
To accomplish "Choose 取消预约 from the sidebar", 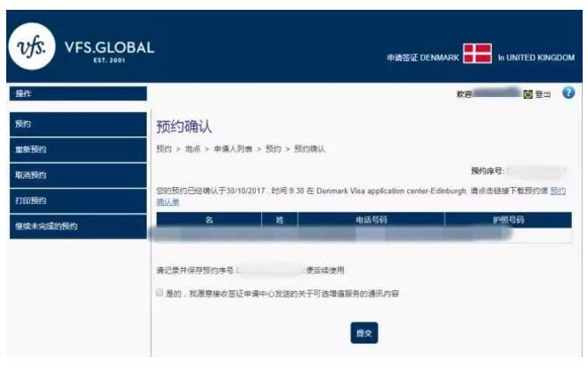I will tap(78, 175).
